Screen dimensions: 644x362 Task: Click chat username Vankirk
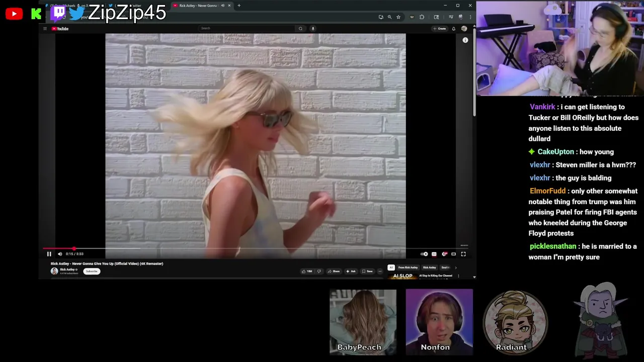[542, 107]
